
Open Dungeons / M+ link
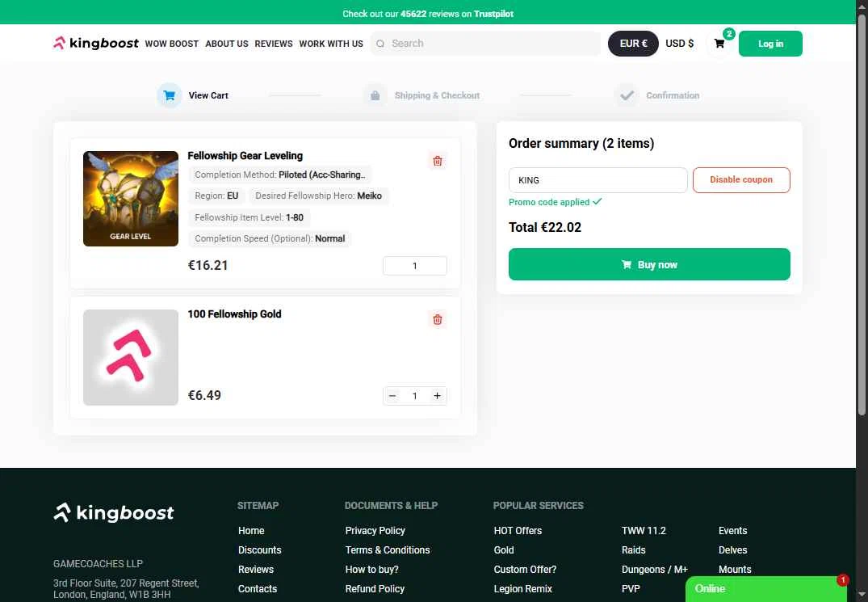click(x=654, y=570)
